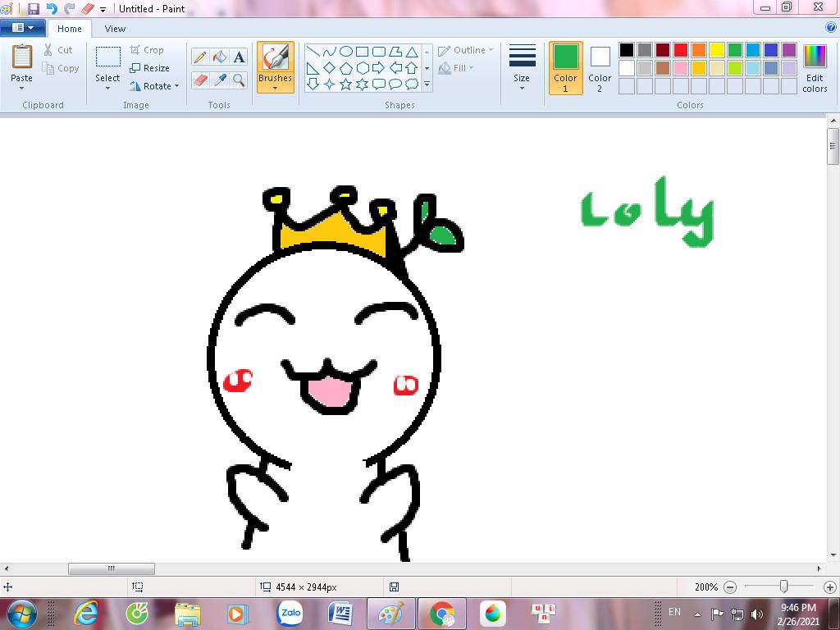Choose the Hexagon shape
The image size is (840, 630).
362,68
